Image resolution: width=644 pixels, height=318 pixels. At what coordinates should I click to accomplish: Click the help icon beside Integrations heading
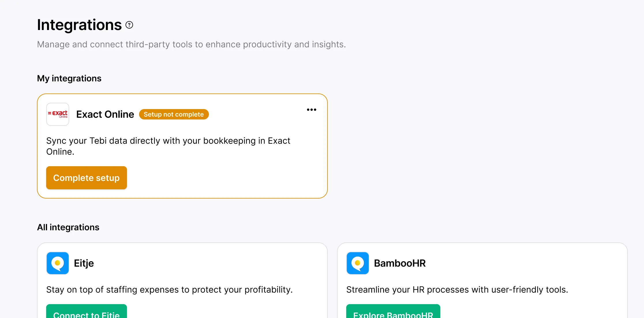click(129, 25)
